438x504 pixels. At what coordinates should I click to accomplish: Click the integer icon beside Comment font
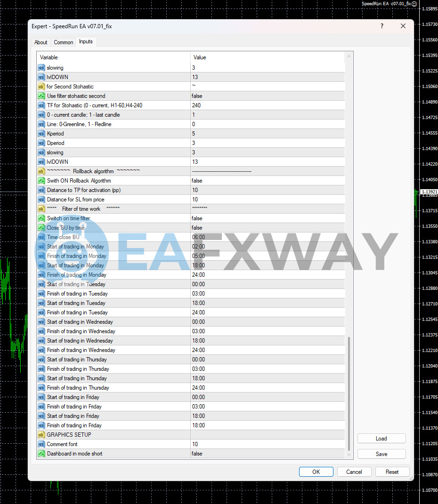pos(41,444)
